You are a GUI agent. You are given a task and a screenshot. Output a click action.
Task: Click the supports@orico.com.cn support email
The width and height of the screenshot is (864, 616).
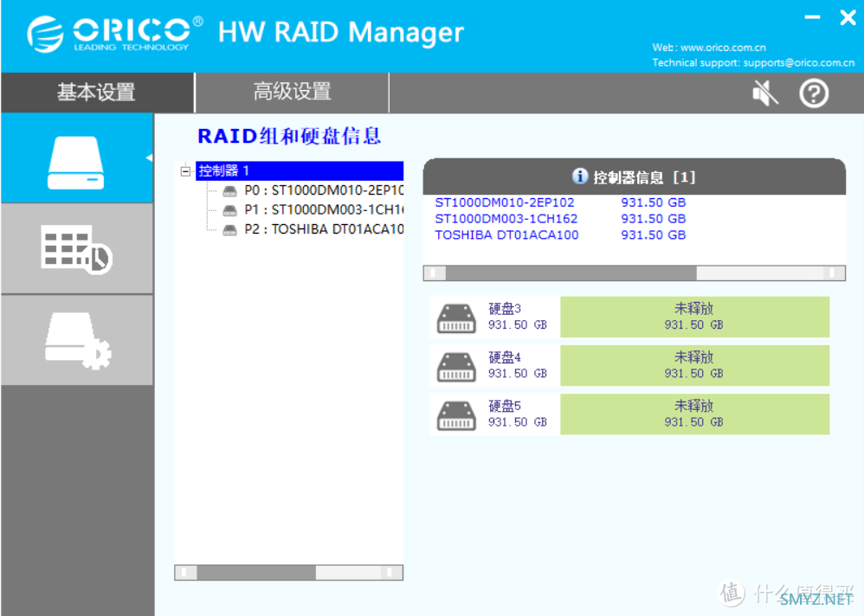pos(798,63)
